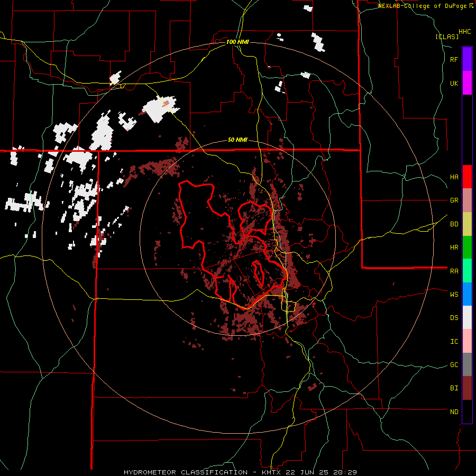Click the UK magenta legend swatch

[467, 83]
